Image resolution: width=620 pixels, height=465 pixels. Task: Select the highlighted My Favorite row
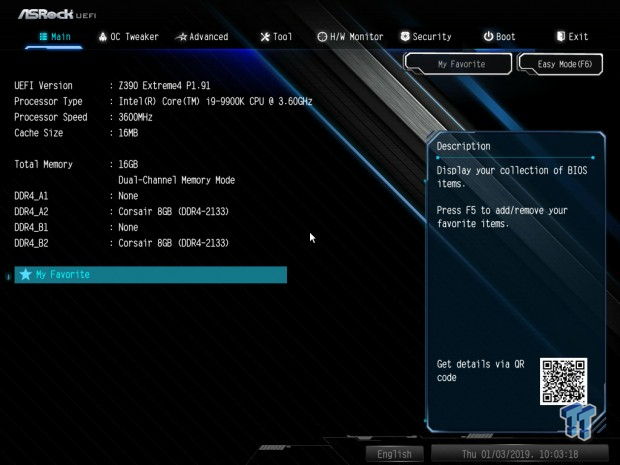(x=151, y=274)
